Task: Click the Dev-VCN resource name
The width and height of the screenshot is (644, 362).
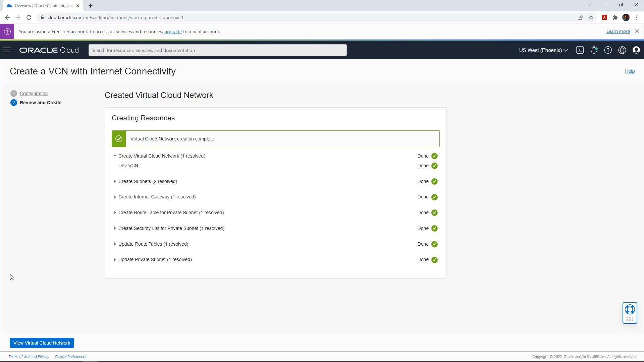Action: tap(128, 166)
